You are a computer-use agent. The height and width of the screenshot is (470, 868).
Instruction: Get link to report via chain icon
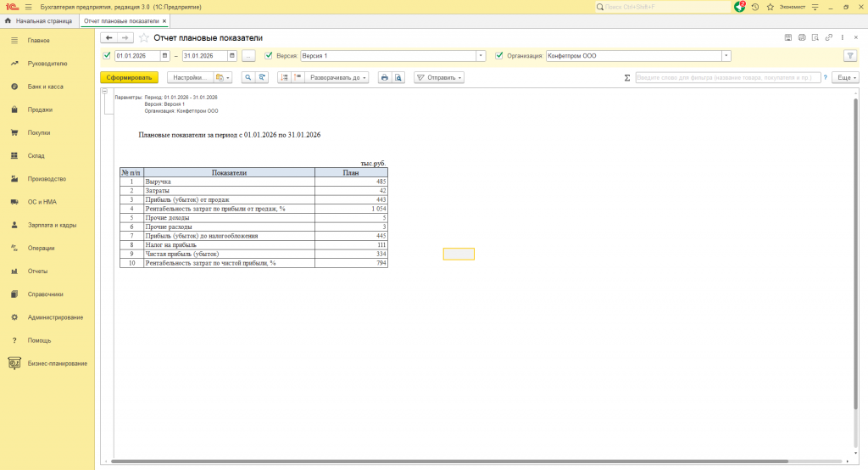coord(829,37)
